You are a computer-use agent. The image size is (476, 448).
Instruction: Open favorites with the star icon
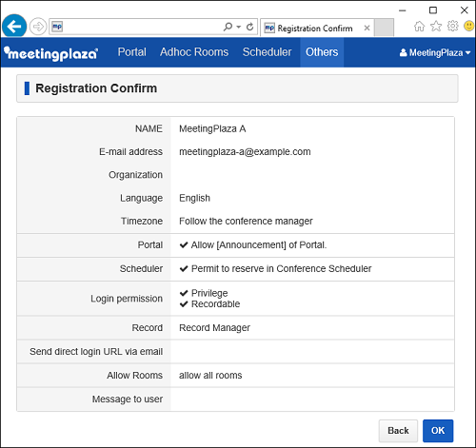436,27
